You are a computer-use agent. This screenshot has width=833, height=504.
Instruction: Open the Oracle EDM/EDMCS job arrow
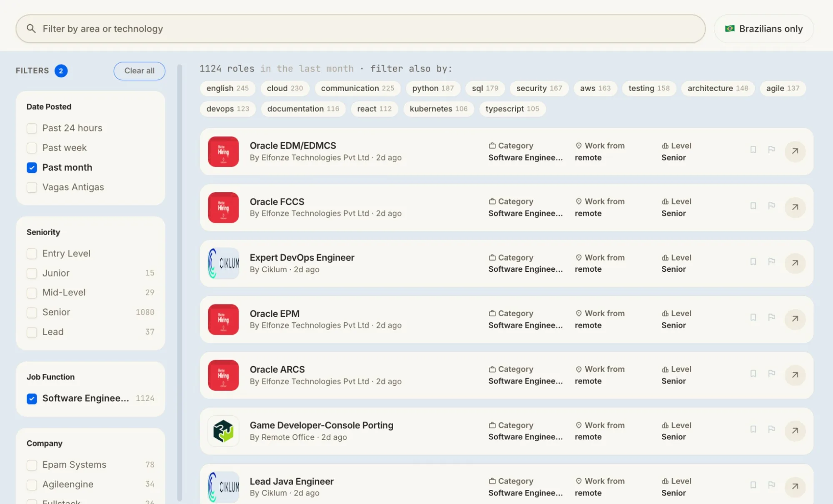point(795,151)
